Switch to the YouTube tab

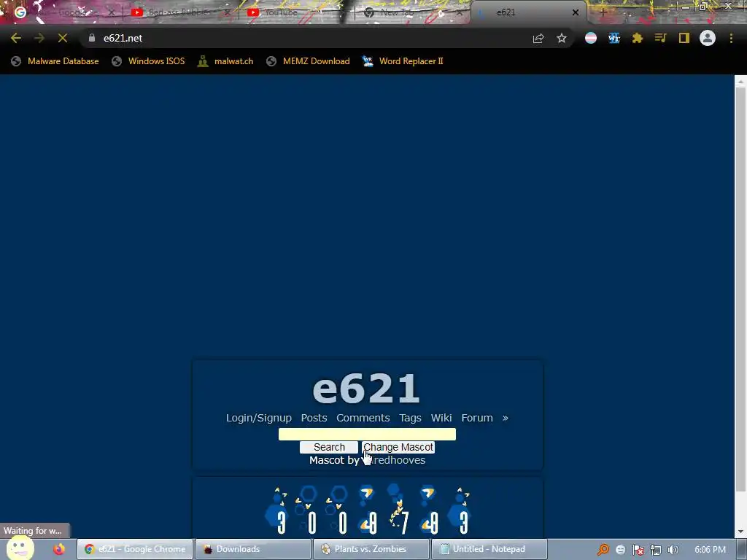pyautogui.click(x=295, y=12)
